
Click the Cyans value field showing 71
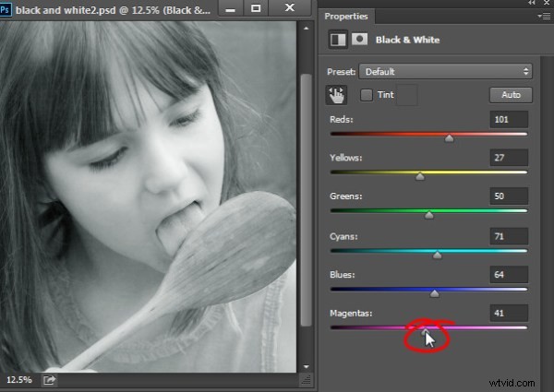pyautogui.click(x=509, y=236)
